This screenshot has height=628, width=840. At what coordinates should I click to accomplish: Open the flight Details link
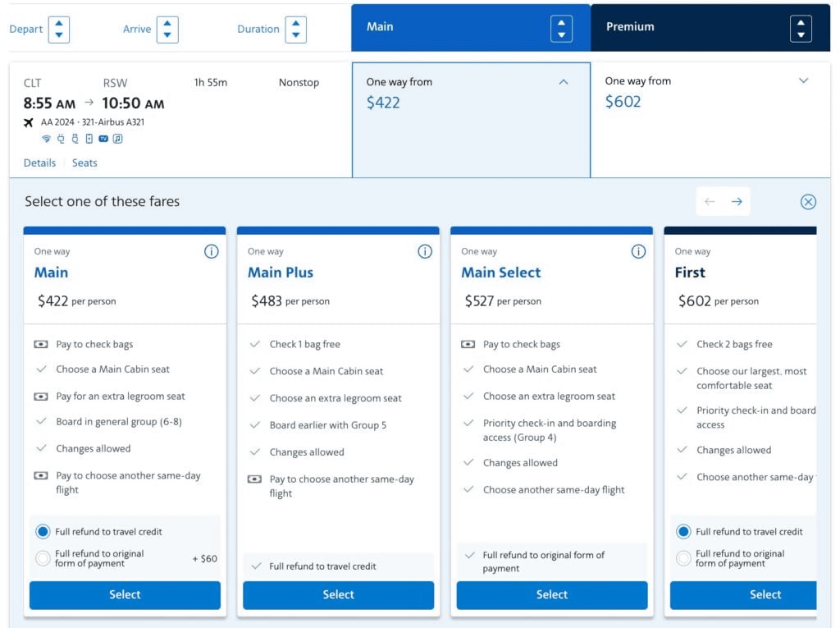tap(39, 163)
